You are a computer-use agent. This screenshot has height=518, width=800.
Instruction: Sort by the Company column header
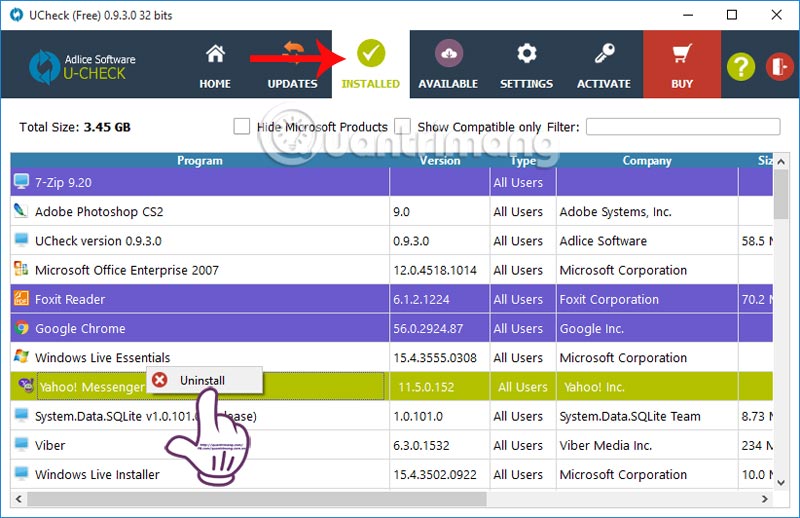(x=647, y=160)
